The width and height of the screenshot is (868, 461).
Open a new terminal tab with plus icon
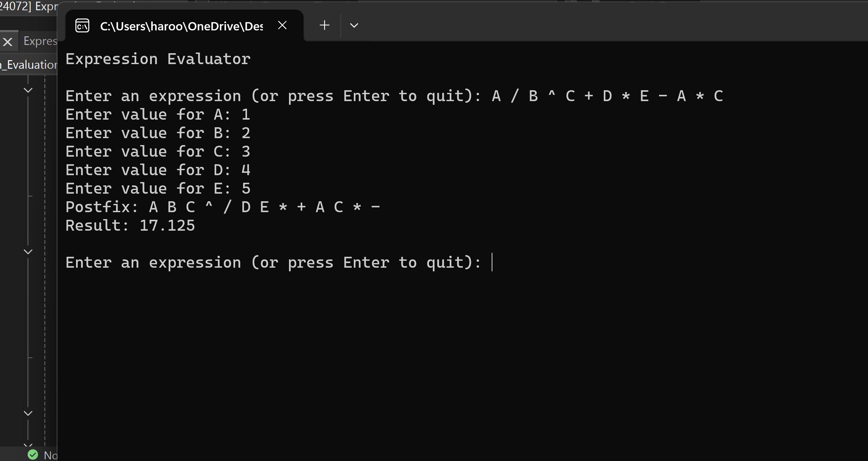[x=324, y=25]
